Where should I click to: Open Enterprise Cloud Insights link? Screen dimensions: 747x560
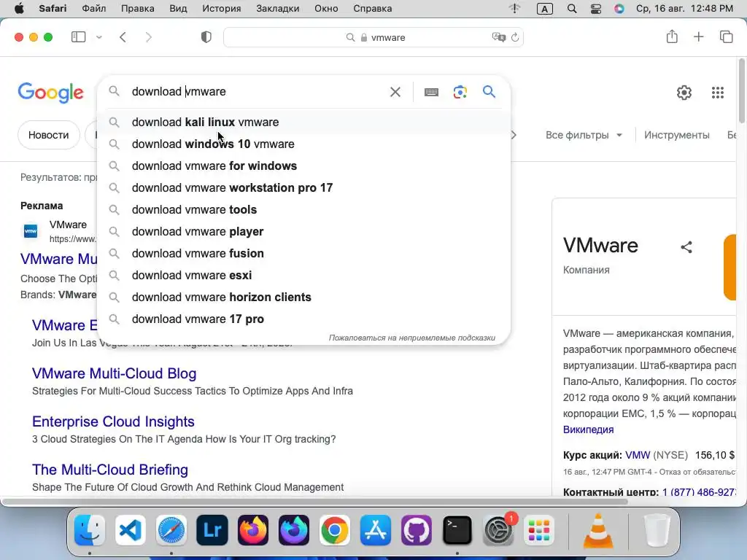point(113,421)
